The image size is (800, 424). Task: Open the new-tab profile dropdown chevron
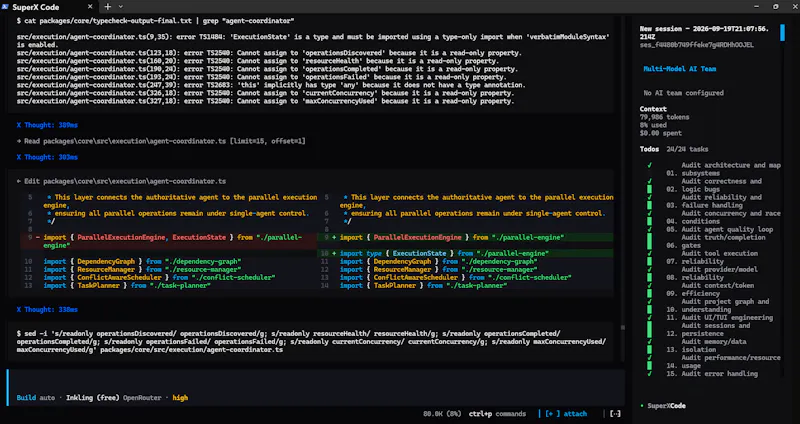tap(120, 7)
